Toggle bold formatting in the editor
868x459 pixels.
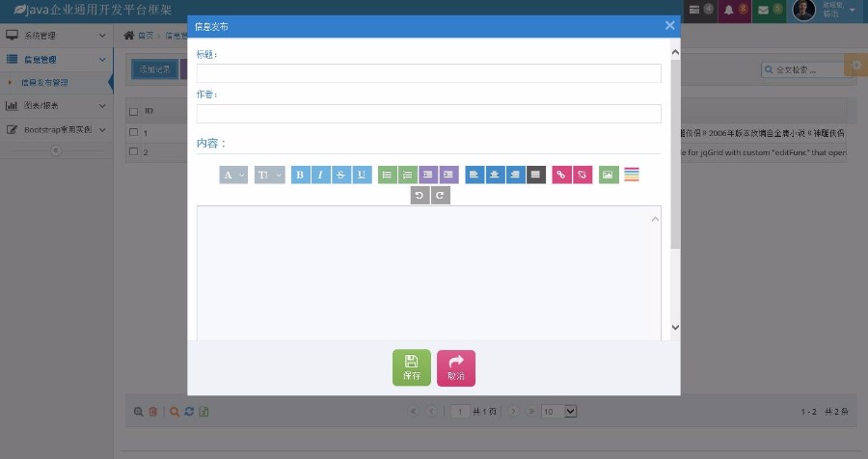(300, 175)
